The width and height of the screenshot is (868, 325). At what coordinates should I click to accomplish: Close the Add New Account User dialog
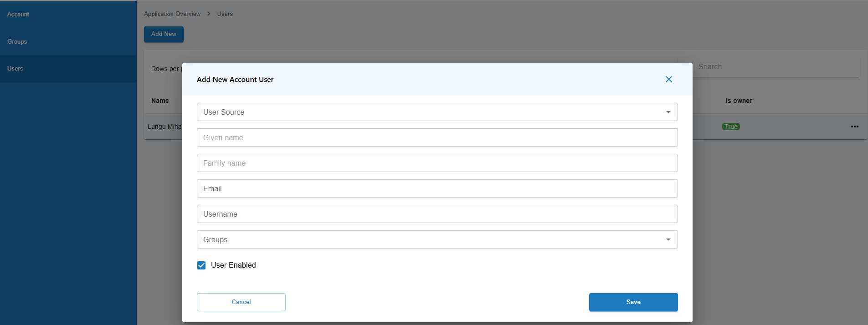pos(668,79)
